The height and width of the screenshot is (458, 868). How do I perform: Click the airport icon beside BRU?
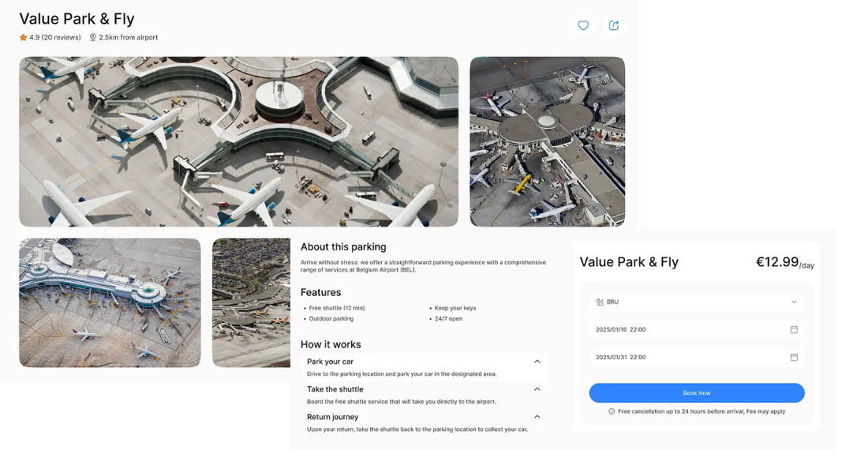(x=600, y=302)
